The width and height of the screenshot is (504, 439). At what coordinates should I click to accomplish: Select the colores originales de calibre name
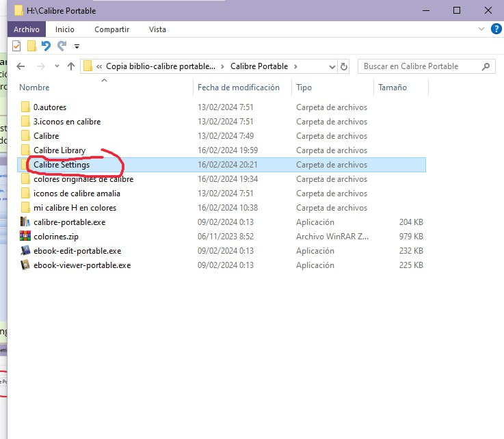[x=83, y=179]
